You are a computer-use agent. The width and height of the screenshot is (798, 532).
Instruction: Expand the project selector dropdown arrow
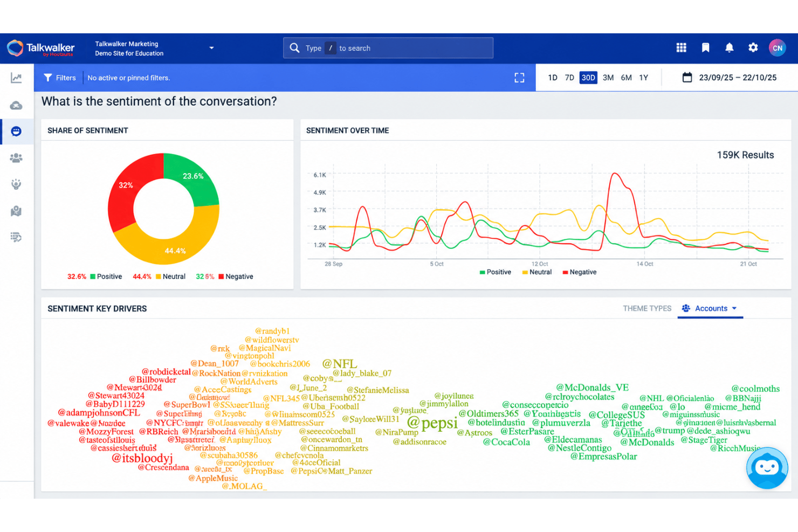click(211, 48)
